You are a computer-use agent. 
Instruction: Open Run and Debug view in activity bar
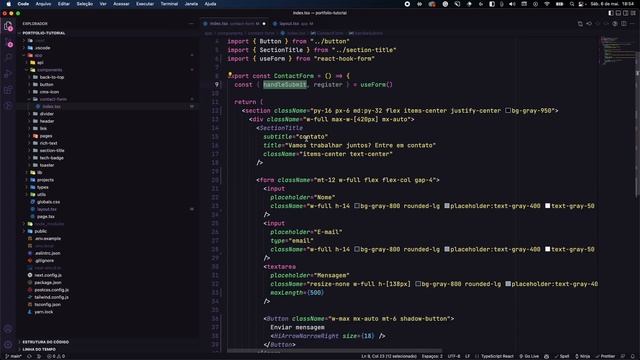tap(8, 74)
